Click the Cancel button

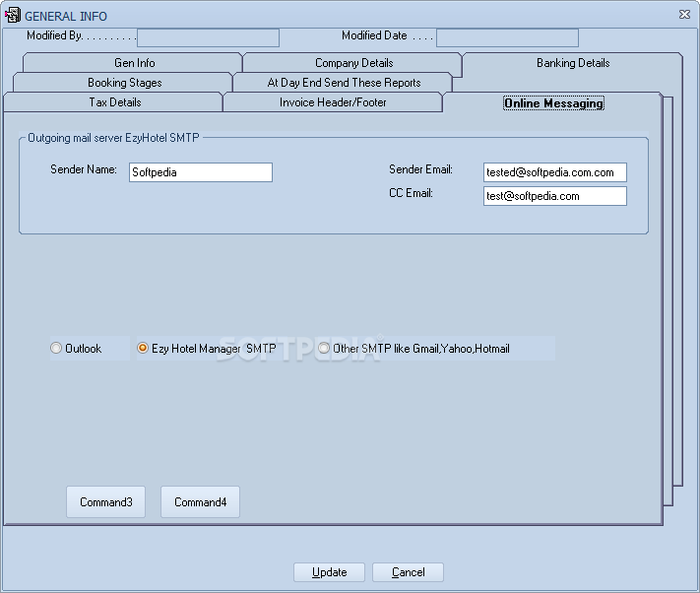pos(408,572)
